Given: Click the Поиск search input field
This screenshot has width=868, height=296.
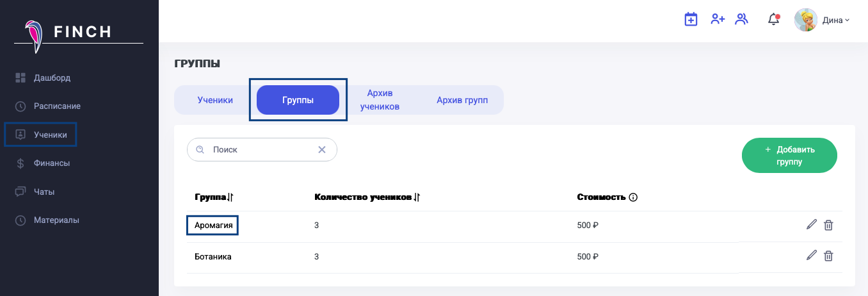Looking at the screenshot, I should click(259, 149).
